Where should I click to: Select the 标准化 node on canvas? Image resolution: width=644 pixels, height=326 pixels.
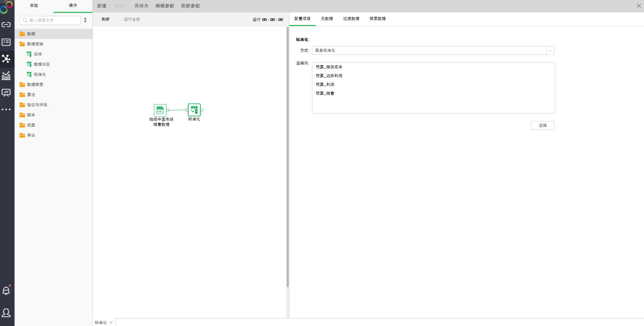click(194, 110)
